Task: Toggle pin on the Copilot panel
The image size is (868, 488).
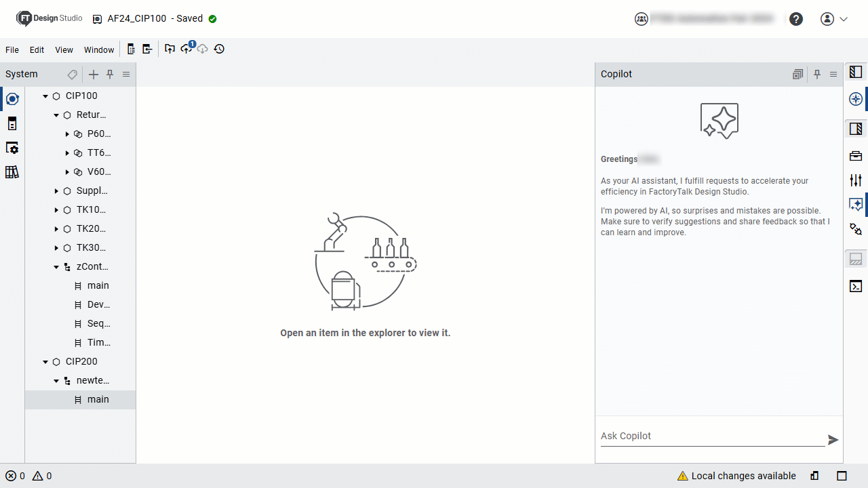Action: click(x=817, y=74)
